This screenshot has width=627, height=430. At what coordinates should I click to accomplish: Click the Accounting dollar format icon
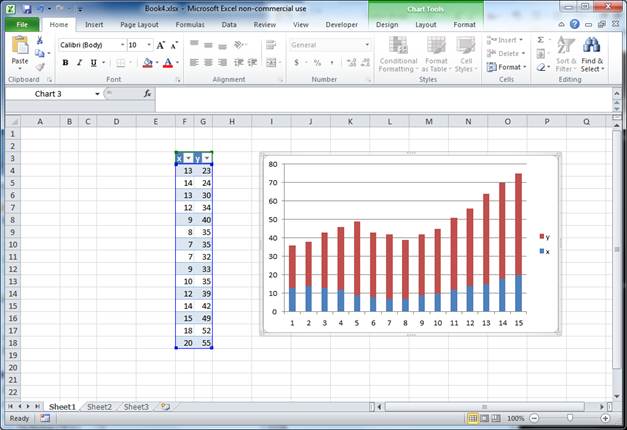(x=296, y=62)
